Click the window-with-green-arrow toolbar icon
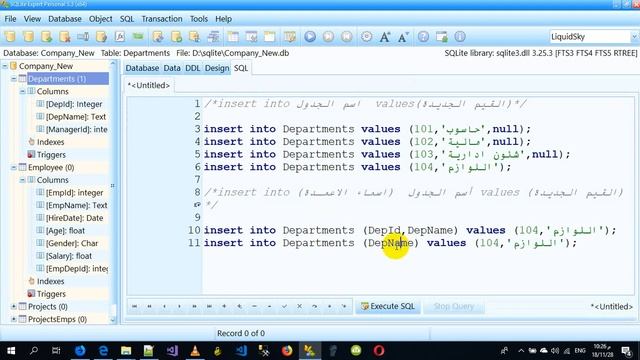This screenshot has height=360, width=640. point(442,37)
